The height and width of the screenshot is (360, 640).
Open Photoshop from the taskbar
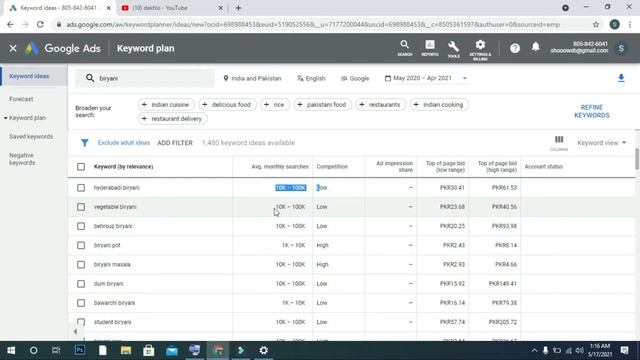[80, 350]
